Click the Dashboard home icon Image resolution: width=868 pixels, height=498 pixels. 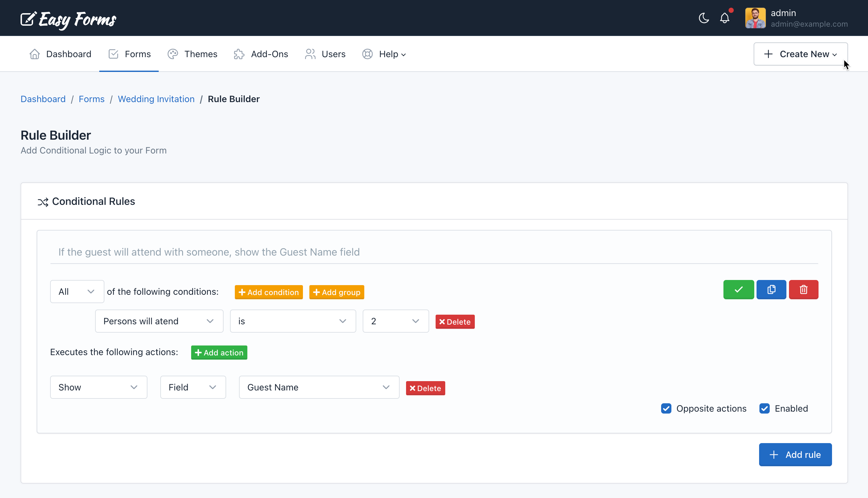pyautogui.click(x=34, y=54)
